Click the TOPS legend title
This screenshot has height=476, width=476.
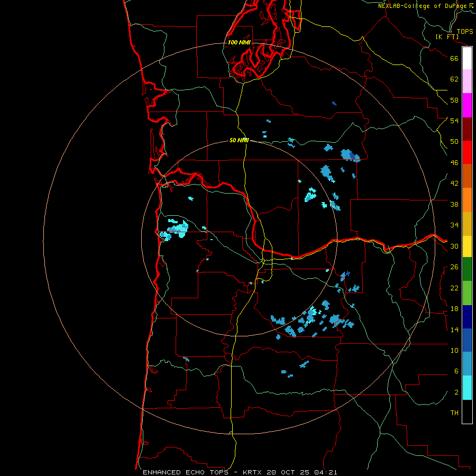[465, 32]
